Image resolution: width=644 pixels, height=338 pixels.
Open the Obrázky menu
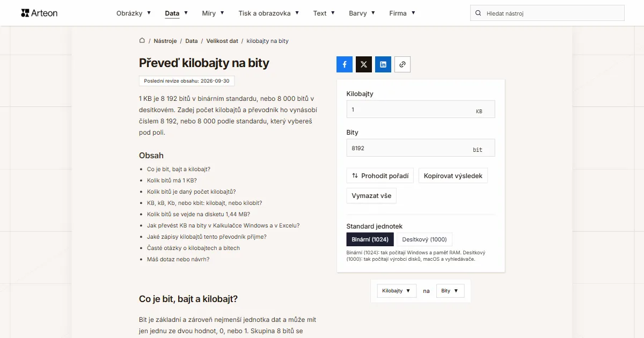[x=134, y=13]
